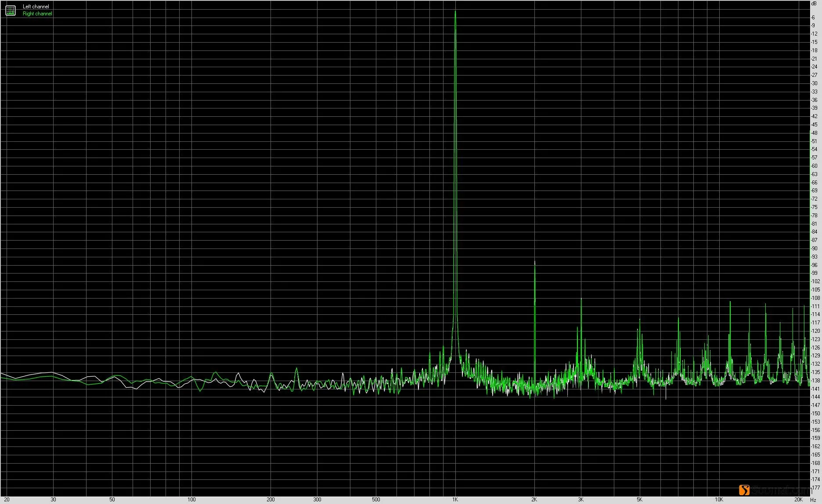Click the "3K" frequency axis label

point(581,500)
